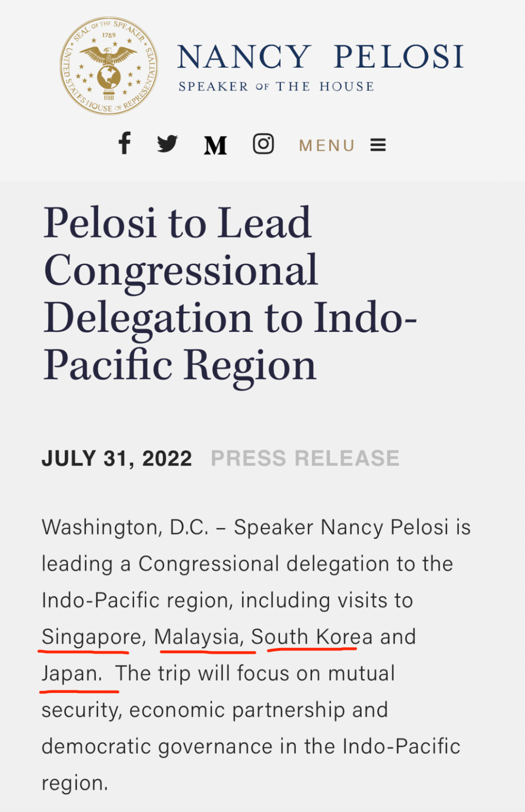Click "Washington, D.C." in the article body
Screen dimensions: 525x812
pos(125,527)
